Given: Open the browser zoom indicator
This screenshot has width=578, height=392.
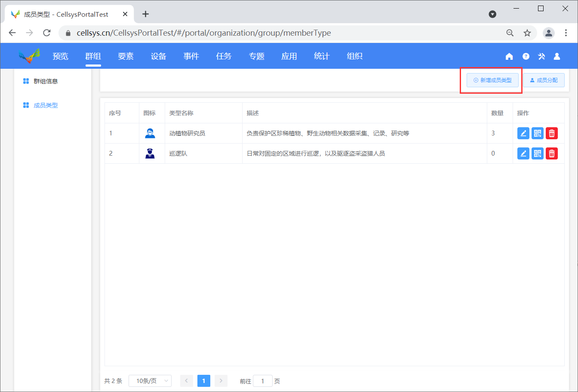Looking at the screenshot, I should point(510,33).
